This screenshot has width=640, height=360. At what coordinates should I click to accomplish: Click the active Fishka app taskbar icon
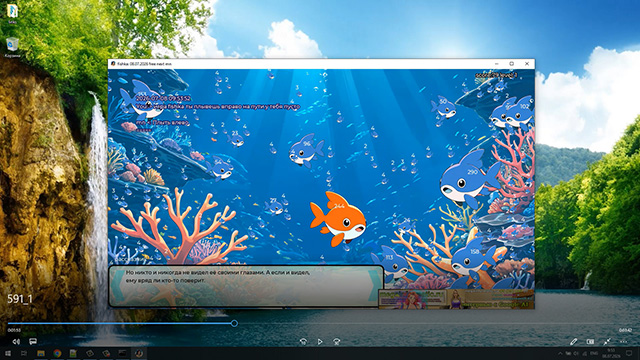point(139,353)
